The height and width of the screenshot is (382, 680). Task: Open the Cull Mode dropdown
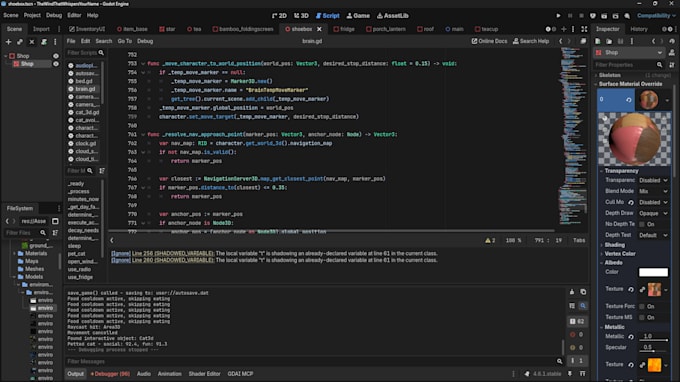click(654, 202)
